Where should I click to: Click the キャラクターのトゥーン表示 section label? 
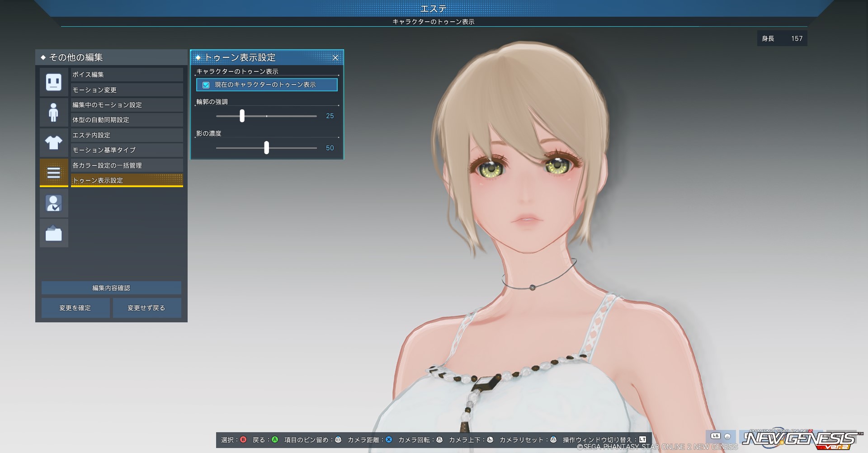click(237, 71)
